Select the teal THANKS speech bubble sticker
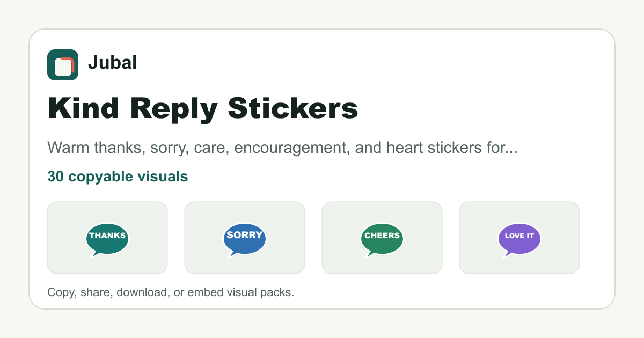 point(107,240)
